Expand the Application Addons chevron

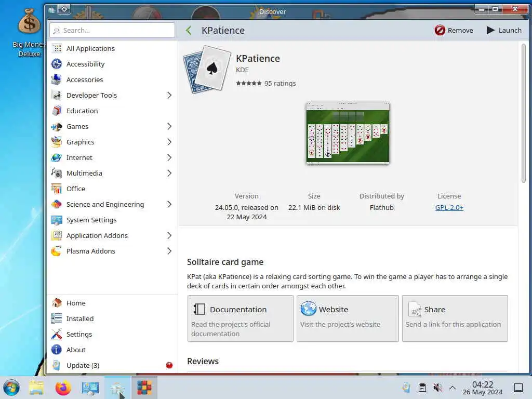pyautogui.click(x=169, y=235)
